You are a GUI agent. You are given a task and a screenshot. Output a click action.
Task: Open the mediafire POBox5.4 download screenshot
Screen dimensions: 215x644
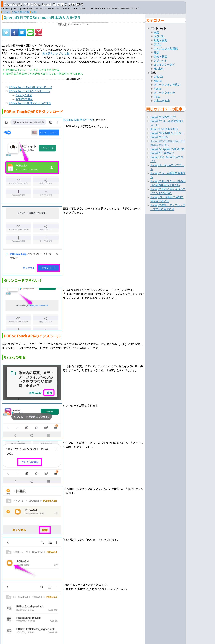coord(32,161)
